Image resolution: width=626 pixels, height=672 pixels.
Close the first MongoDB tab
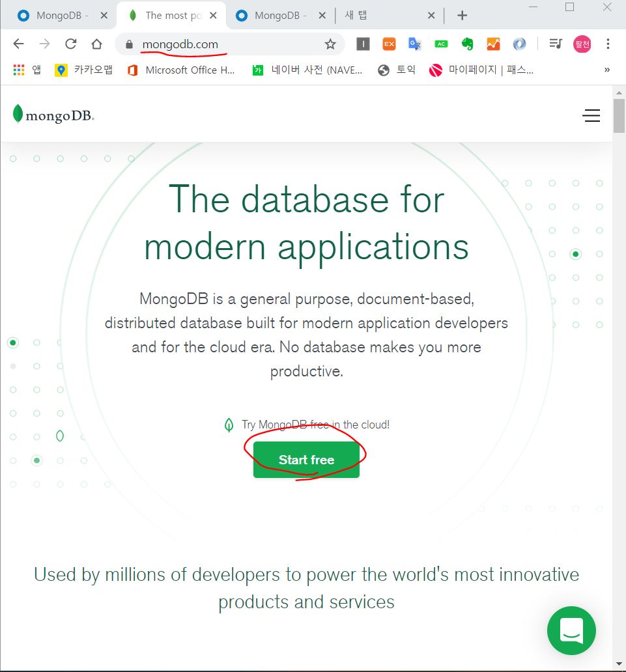pyautogui.click(x=104, y=16)
